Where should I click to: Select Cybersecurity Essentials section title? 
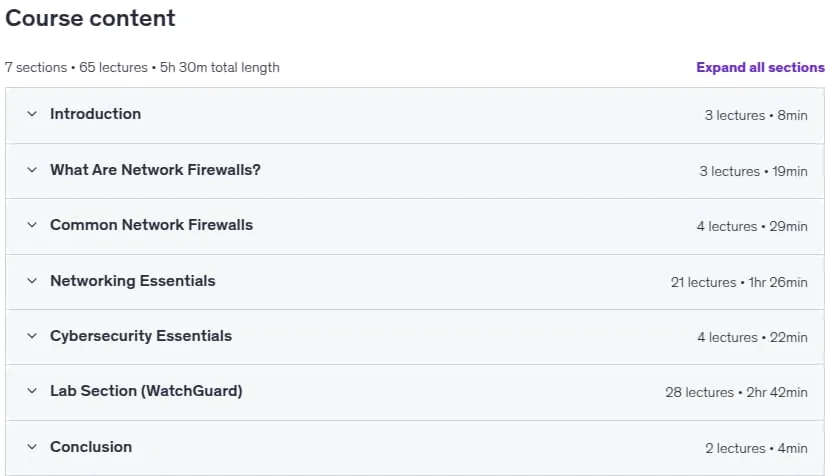coord(141,336)
